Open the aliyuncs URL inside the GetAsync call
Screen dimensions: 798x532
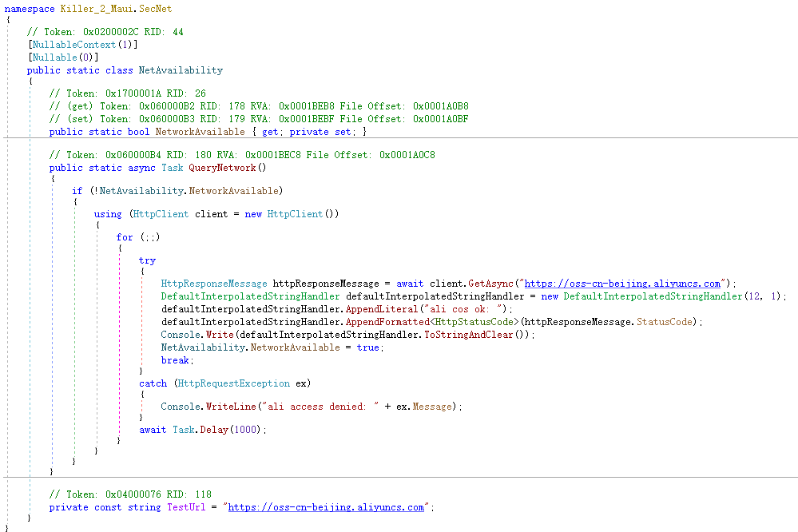pos(622,284)
